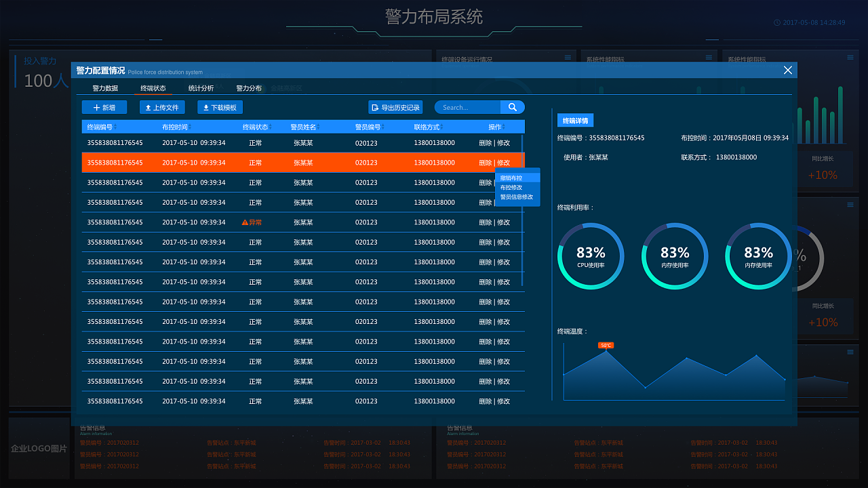Click 导出历史记录 export history button
868x488 pixels.
395,107
